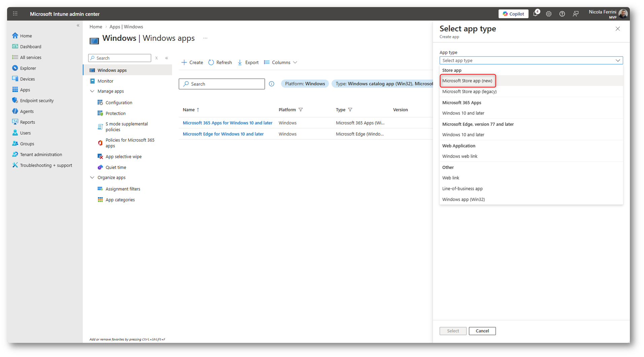Collapse the Organize apps section
Screen dimensions: 644x357
coord(92,177)
